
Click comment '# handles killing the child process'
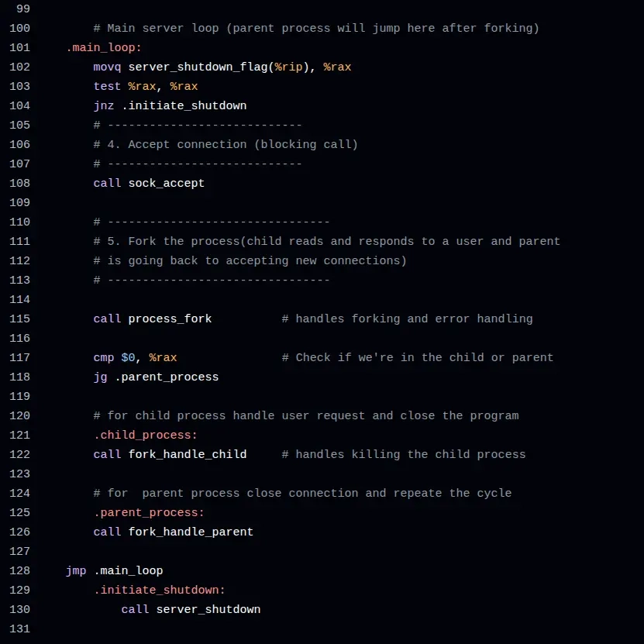coord(404,454)
